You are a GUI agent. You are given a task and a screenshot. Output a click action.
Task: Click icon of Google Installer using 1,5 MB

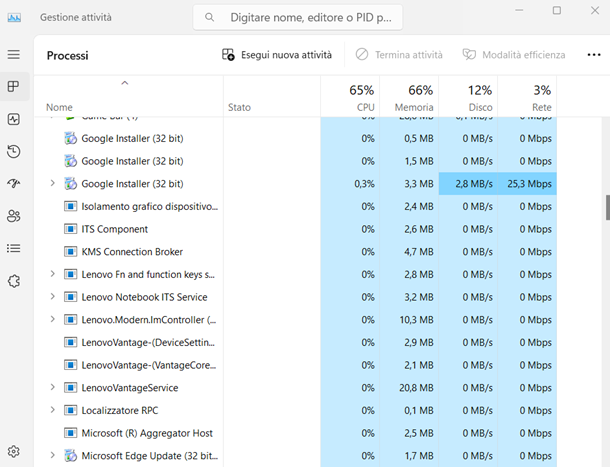[x=70, y=161]
